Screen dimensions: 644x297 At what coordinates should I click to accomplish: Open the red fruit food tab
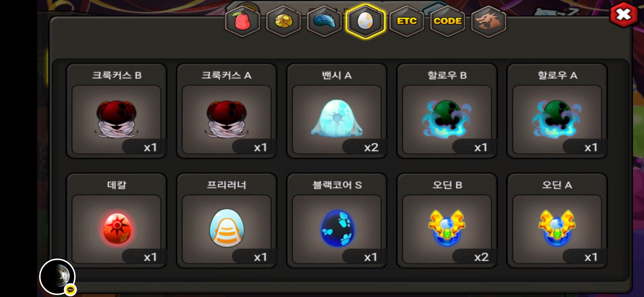click(242, 21)
